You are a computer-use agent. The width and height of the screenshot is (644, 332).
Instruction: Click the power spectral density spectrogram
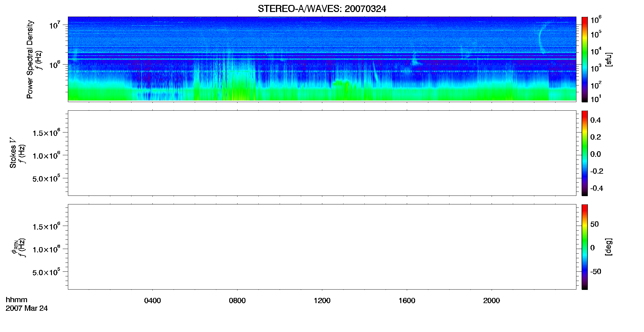pyautogui.click(x=322, y=59)
